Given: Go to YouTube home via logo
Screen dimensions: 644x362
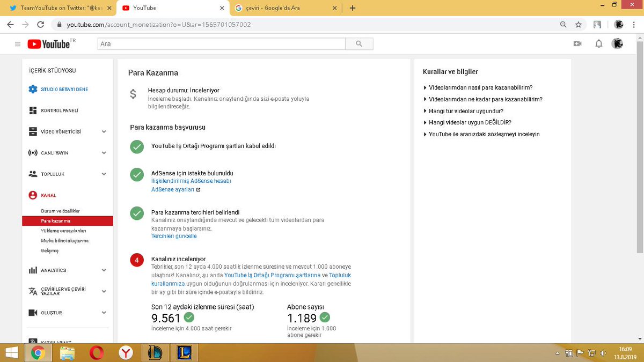Looking at the screenshot, I should [x=49, y=44].
